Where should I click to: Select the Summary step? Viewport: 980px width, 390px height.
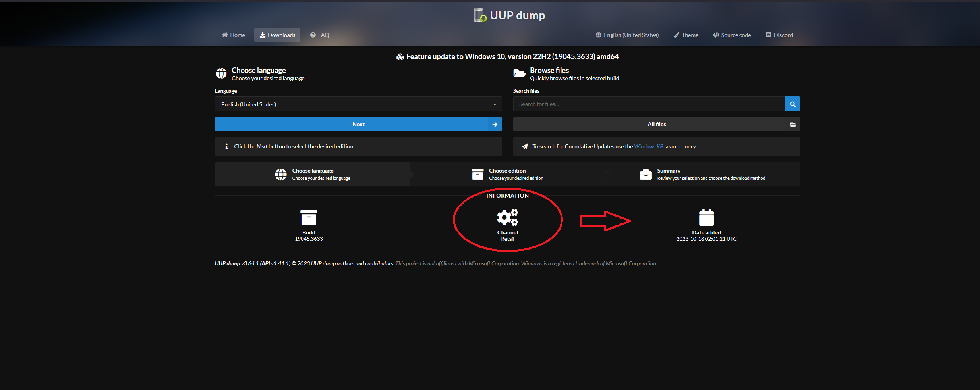pyautogui.click(x=702, y=174)
